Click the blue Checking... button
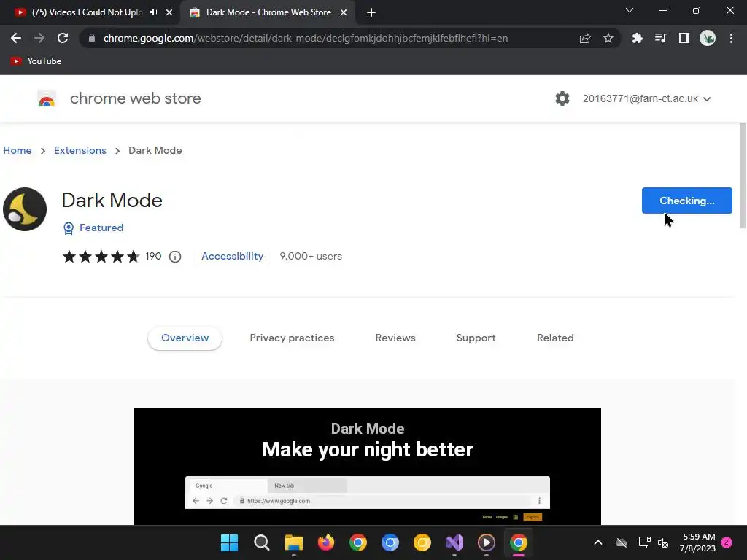 pos(687,201)
